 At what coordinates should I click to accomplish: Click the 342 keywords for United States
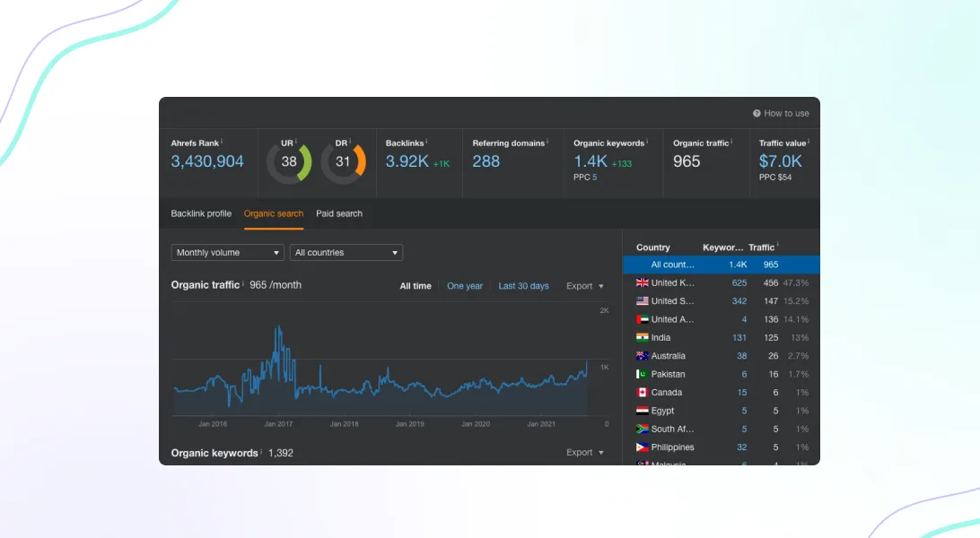coord(739,300)
